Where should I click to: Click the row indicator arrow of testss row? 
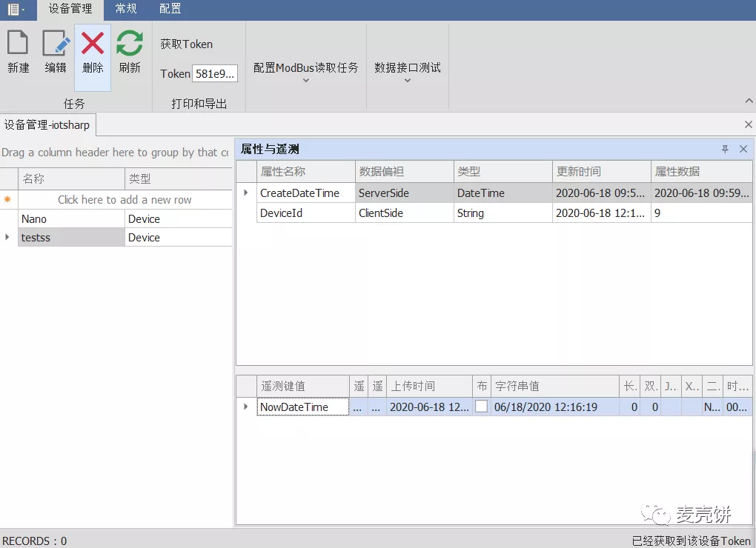(7, 237)
